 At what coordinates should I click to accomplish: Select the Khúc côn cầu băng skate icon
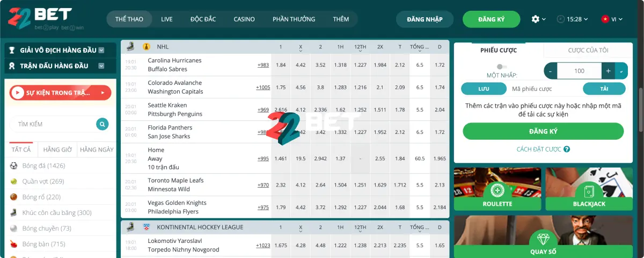tap(13, 212)
